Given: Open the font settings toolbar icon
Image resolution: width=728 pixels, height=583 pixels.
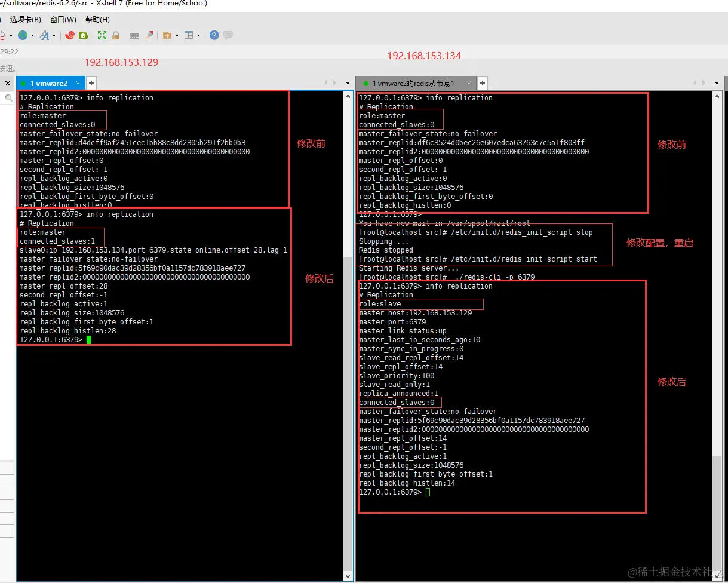Looking at the screenshot, I should 44,35.
